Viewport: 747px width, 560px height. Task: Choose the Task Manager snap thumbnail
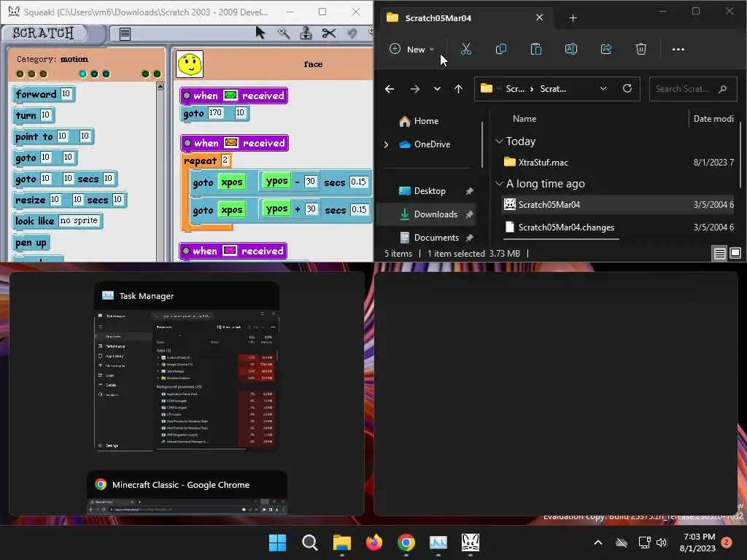(x=187, y=367)
